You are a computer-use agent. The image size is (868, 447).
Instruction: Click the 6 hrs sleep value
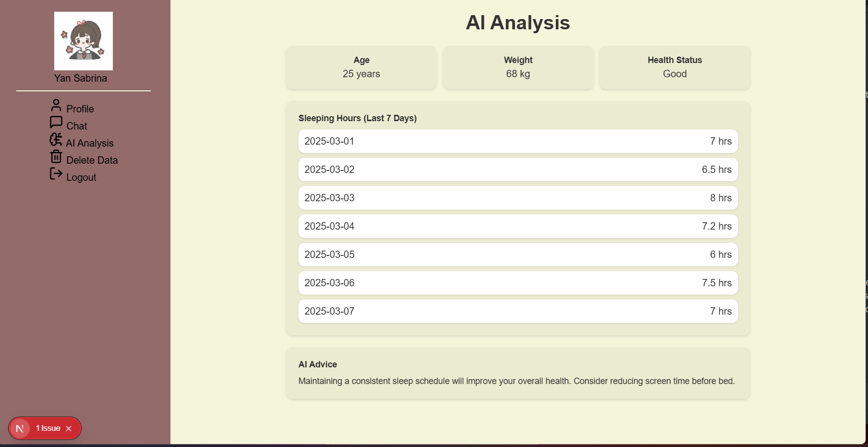point(721,255)
